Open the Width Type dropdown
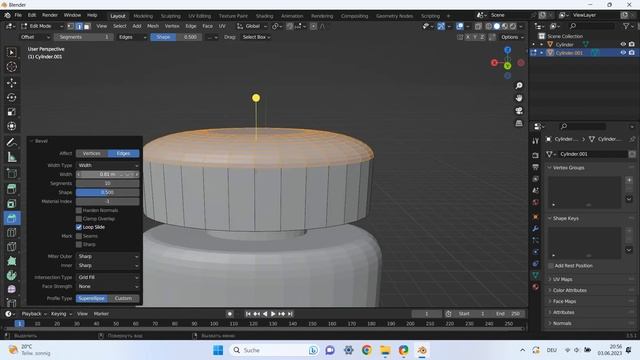The image size is (640, 360). (x=108, y=165)
